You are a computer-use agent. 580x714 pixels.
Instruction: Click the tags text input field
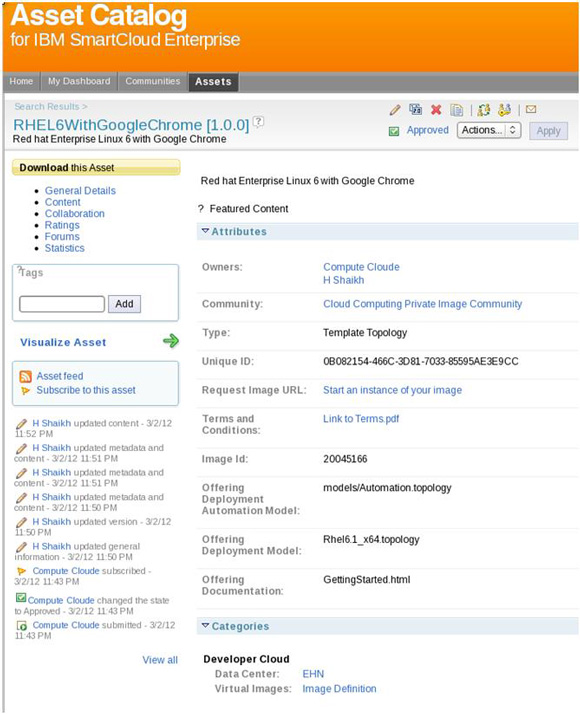pos(62,304)
